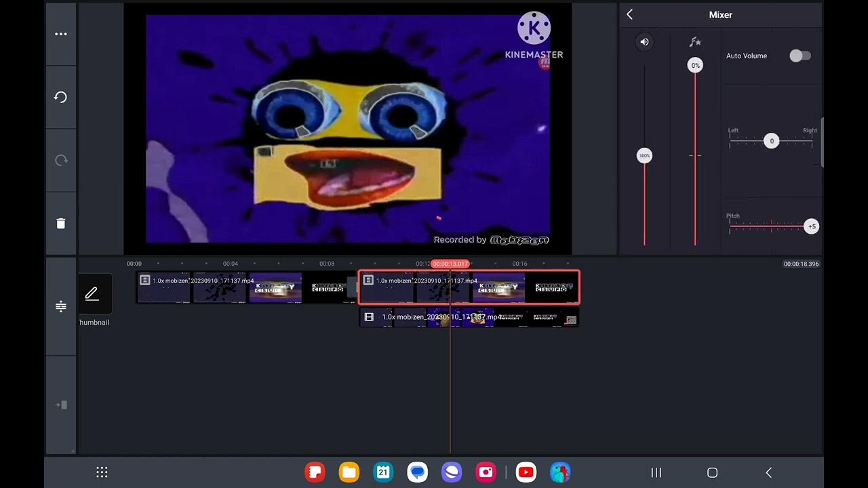The height and width of the screenshot is (488, 868).
Task: Mute the clip using speaker icon
Action: pos(644,42)
